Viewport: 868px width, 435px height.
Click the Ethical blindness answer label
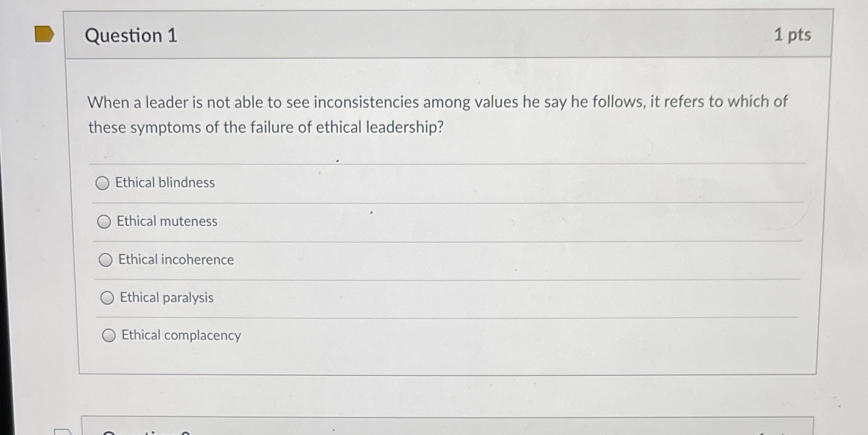(x=165, y=183)
